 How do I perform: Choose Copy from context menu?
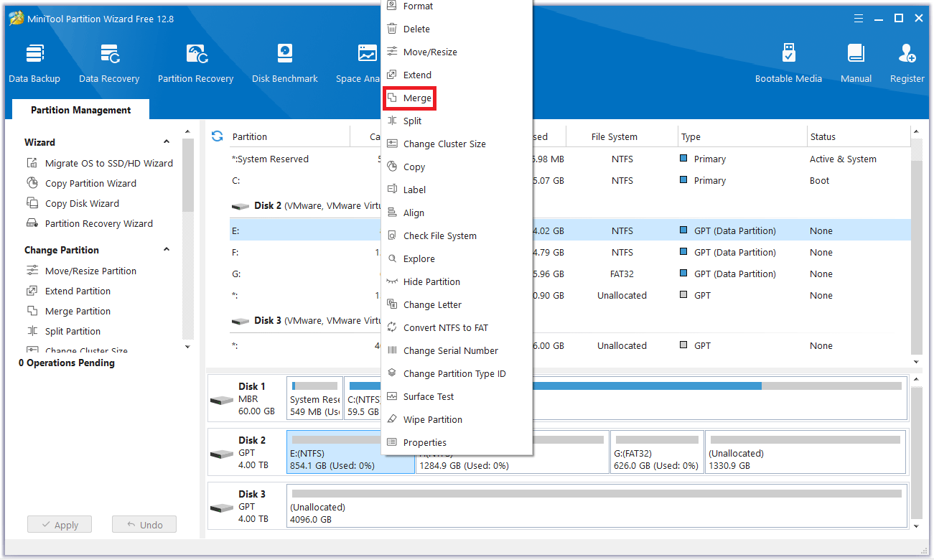[x=457, y=167]
